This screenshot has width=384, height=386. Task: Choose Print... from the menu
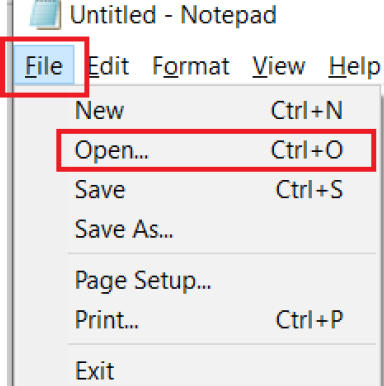[223, 320]
